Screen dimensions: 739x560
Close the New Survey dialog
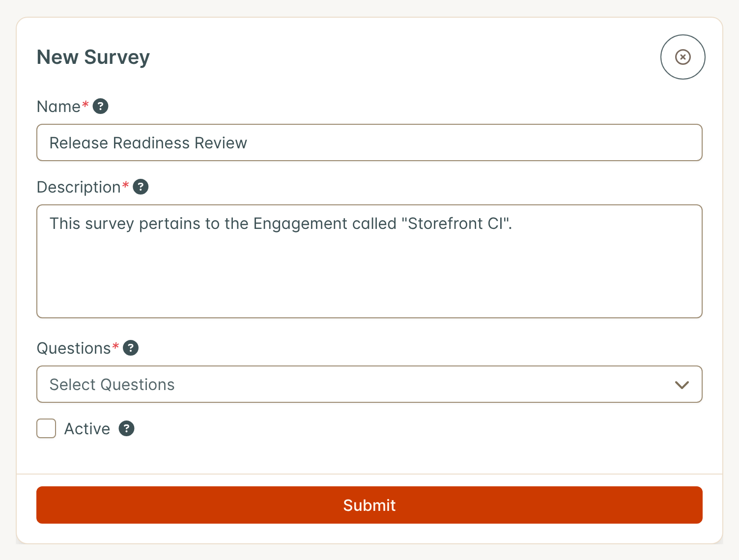click(682, 57)
